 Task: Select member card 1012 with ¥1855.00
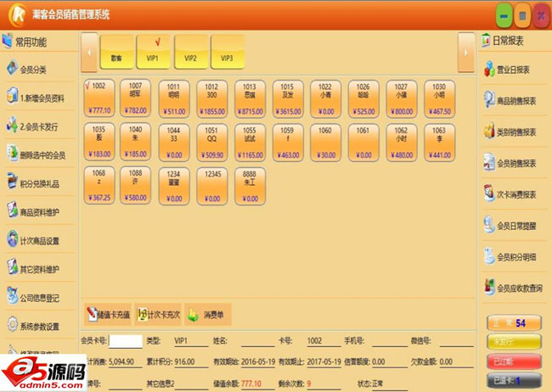point(211,99)
